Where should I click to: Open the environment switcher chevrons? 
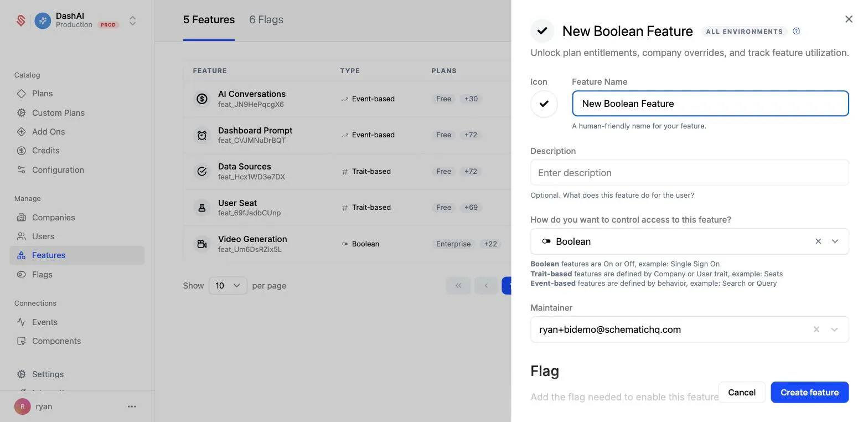133,20
